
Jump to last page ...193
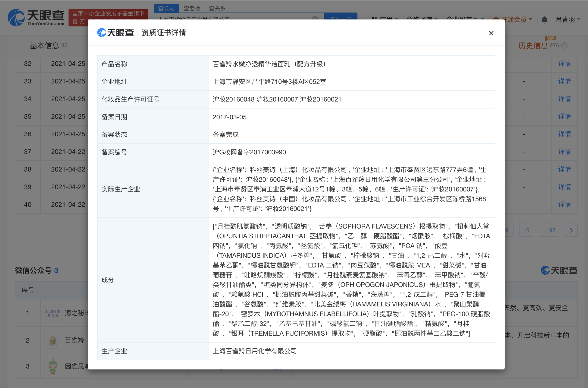(548, 230)
